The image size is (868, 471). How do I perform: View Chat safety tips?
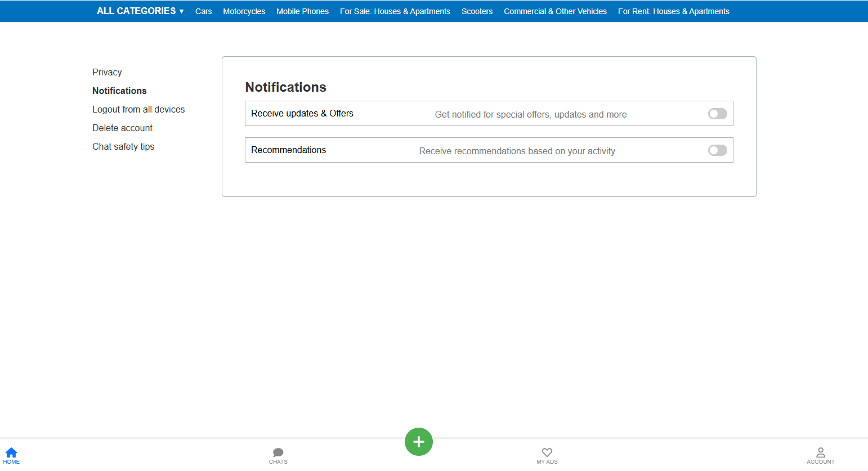click(123, 146)
